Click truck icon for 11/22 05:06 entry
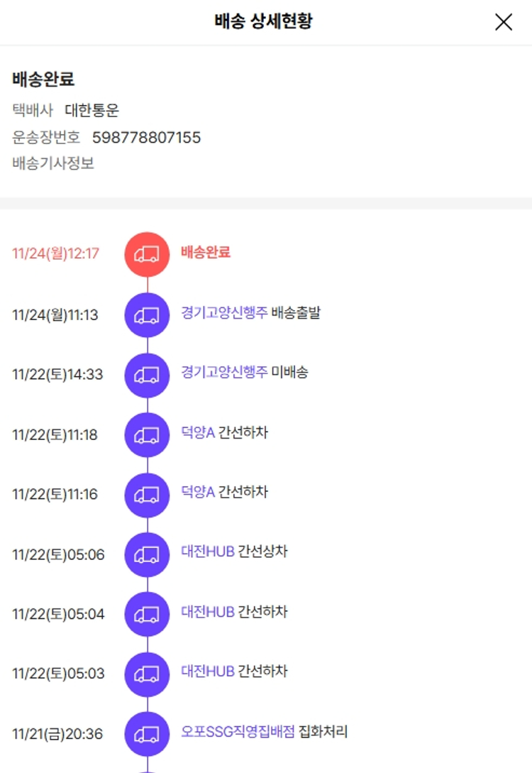The width and height of the screenshot is (532, 773). pyautogui.click(x=147, y=554)
